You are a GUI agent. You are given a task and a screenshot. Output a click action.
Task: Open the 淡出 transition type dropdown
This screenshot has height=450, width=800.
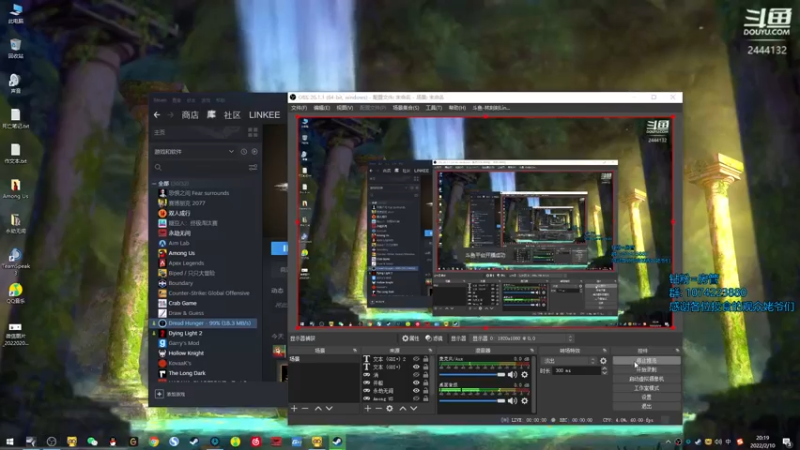click(x=569, y=361)
